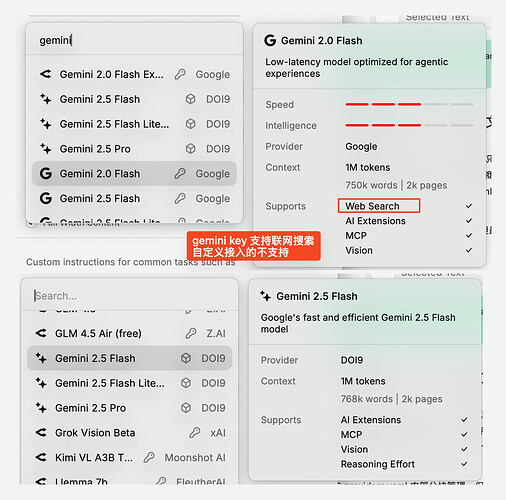Click AI Extensions in Gemini 2.0 Flash panel
The width and height of the screenshot is (506, 500).
[x=375, y=221]
